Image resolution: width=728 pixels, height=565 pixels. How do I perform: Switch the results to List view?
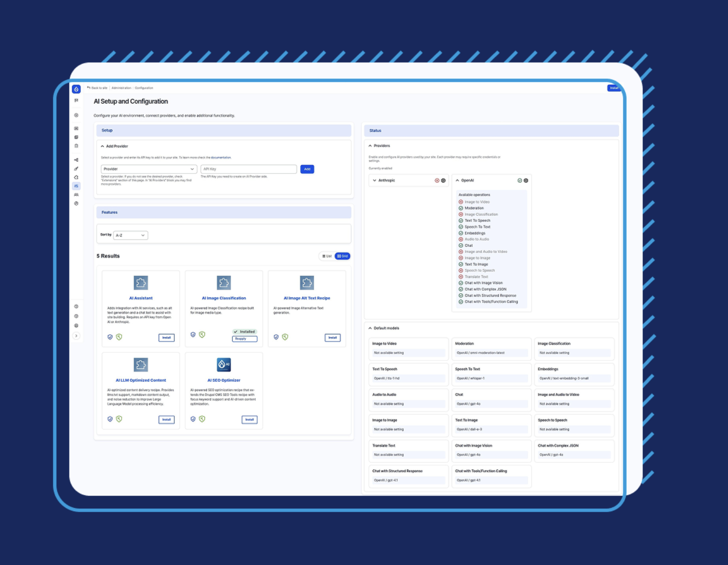click(327, 256)
